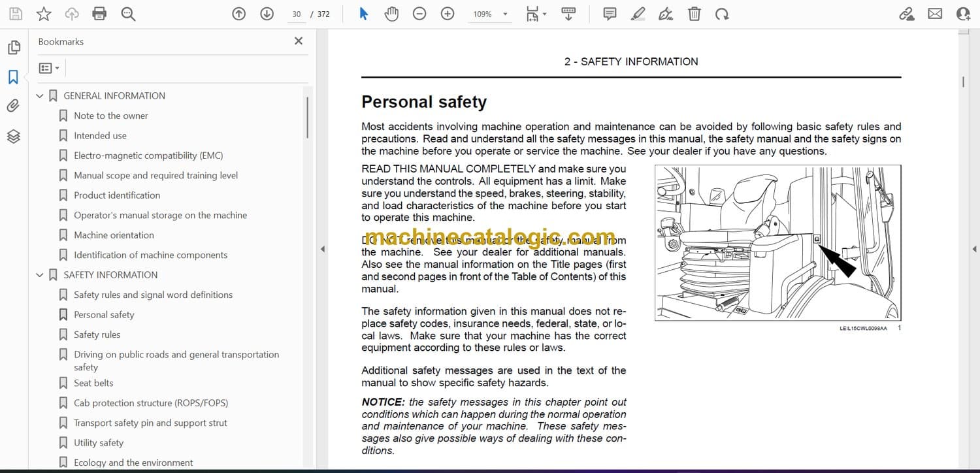
Task: Close the Bookmarks panel
Action: pyautogui.click(x=299, y=41)
